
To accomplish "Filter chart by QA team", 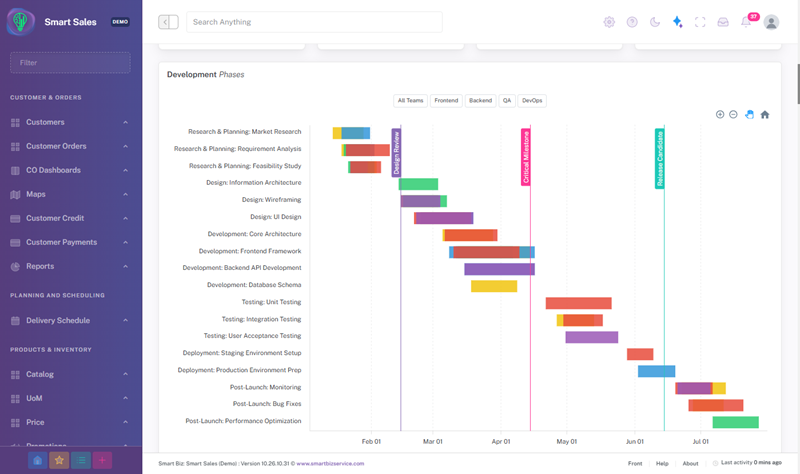I will tap(507, 101).
